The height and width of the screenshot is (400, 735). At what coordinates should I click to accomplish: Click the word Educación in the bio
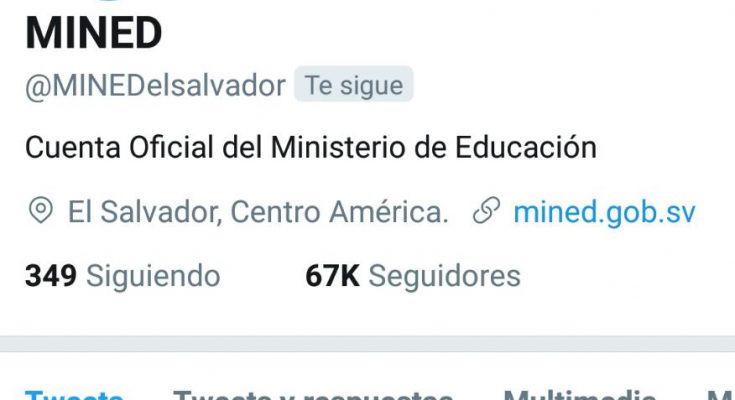click(x=526, y=147)
